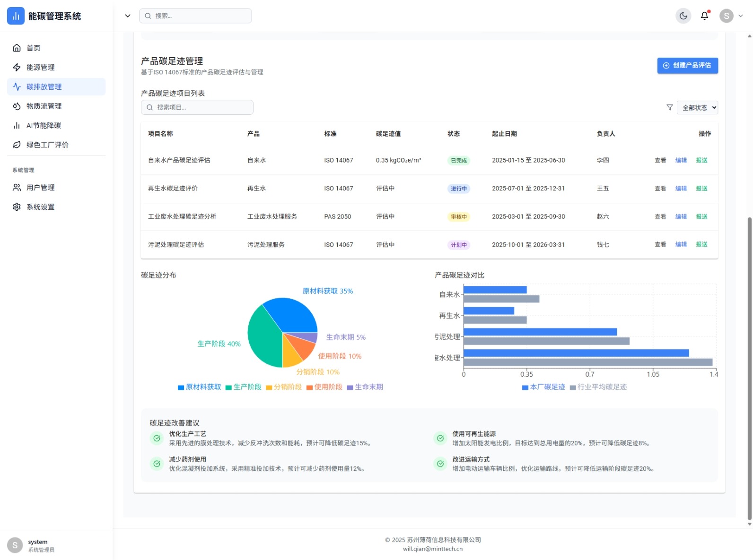Click the app logo icon in sidebar
The width and height of the screenshot is (753, 560).
coord(16,16)
